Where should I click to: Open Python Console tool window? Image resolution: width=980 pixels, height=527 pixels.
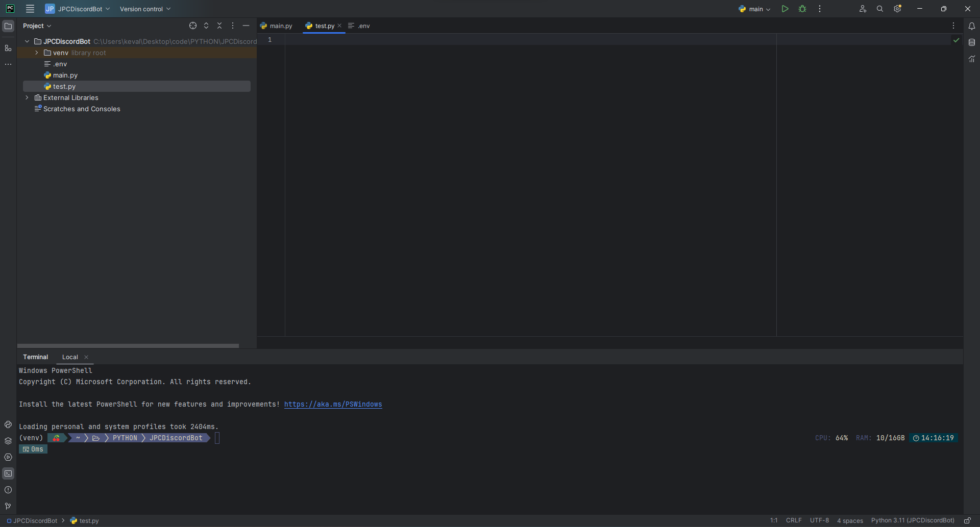click(8, 424)
